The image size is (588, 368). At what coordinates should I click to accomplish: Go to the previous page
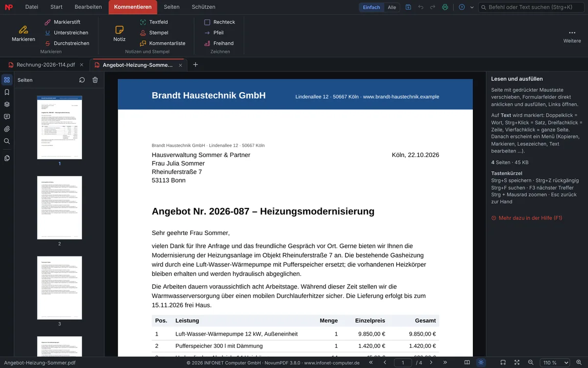[x=385, y=363]
